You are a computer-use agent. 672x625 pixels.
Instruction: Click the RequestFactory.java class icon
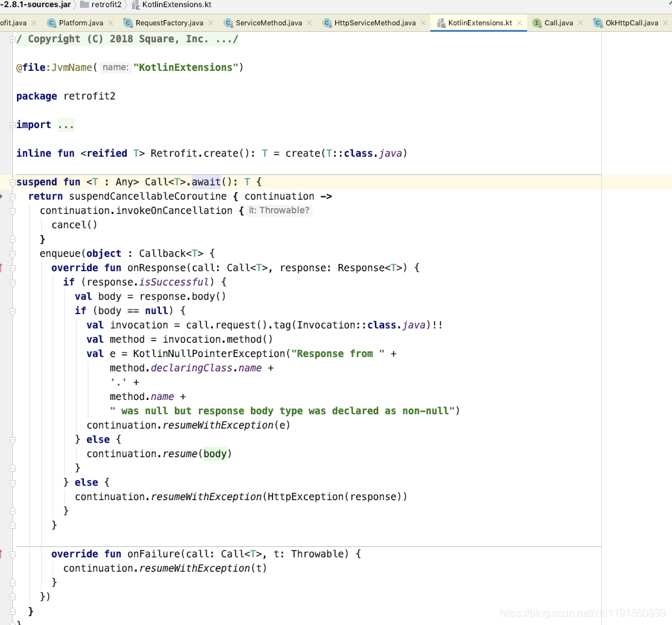click(x=128, y=23)
